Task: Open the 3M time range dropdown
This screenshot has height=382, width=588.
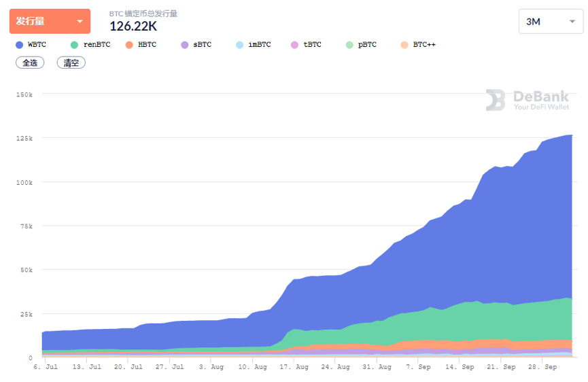Action: click(550, 21)
